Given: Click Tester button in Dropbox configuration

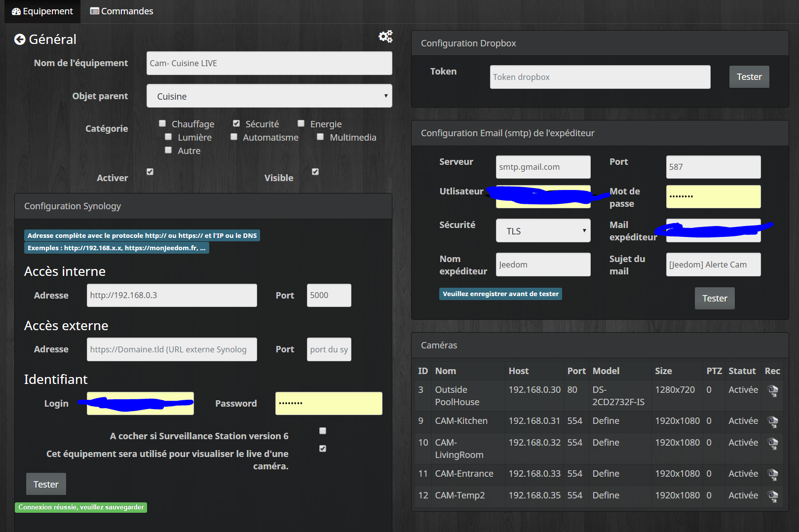Looking at the screenshot, I should tap(749, 77).
